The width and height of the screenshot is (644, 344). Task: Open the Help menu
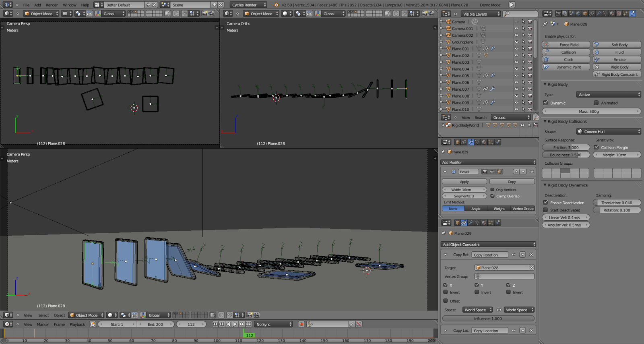tap(85, 5)
